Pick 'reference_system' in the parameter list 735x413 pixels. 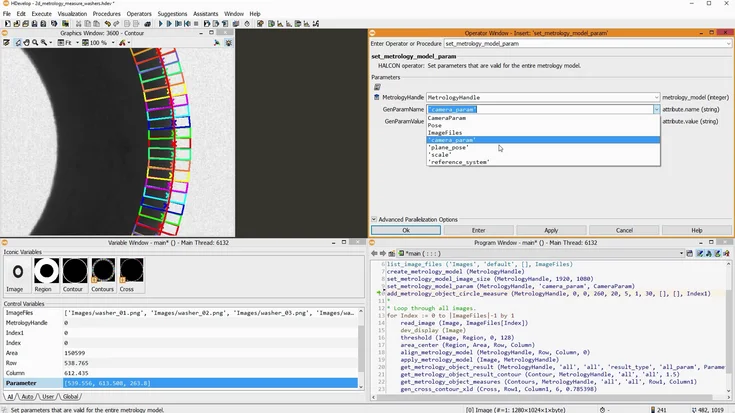(459, 162)
